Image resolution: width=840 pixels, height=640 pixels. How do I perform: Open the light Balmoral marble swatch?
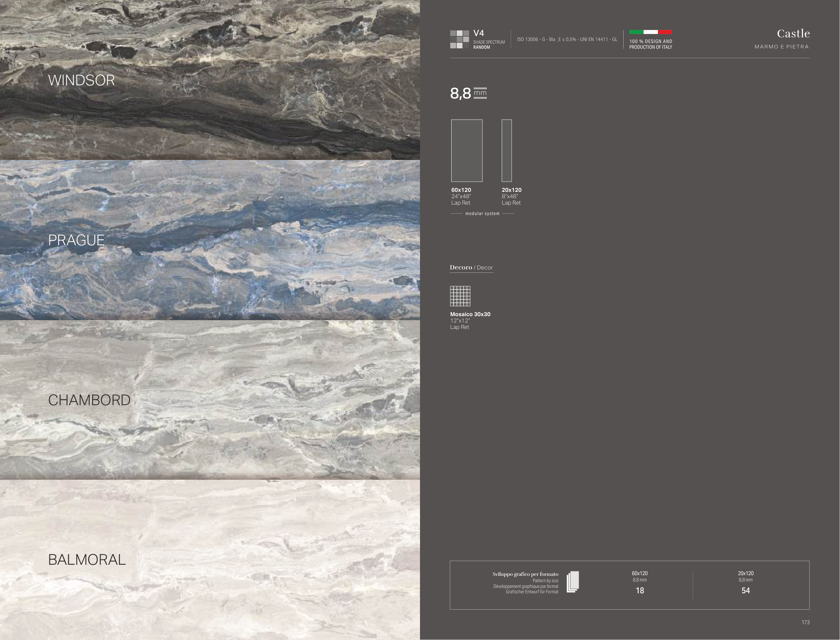point(210,559)
